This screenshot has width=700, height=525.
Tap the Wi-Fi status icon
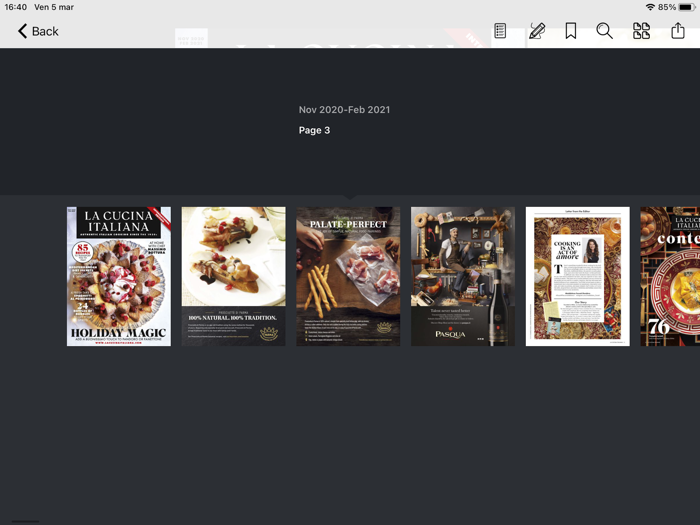tap(650, 7)
